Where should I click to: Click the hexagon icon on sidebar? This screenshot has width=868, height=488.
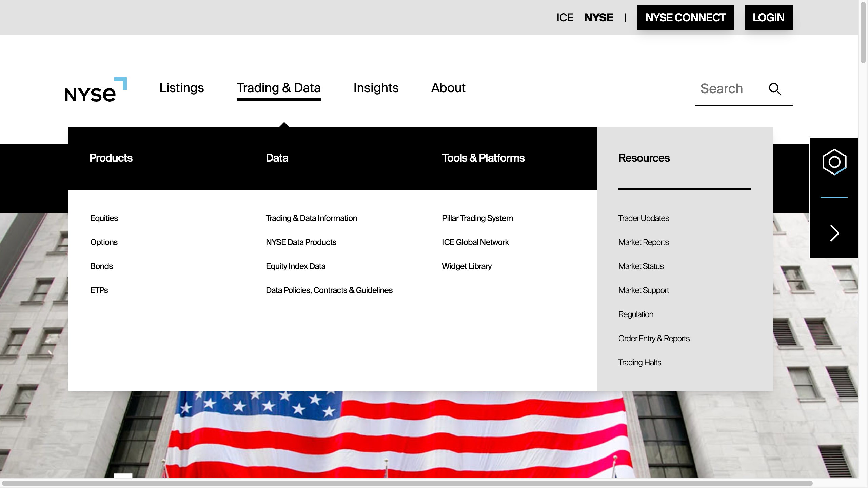834,162
